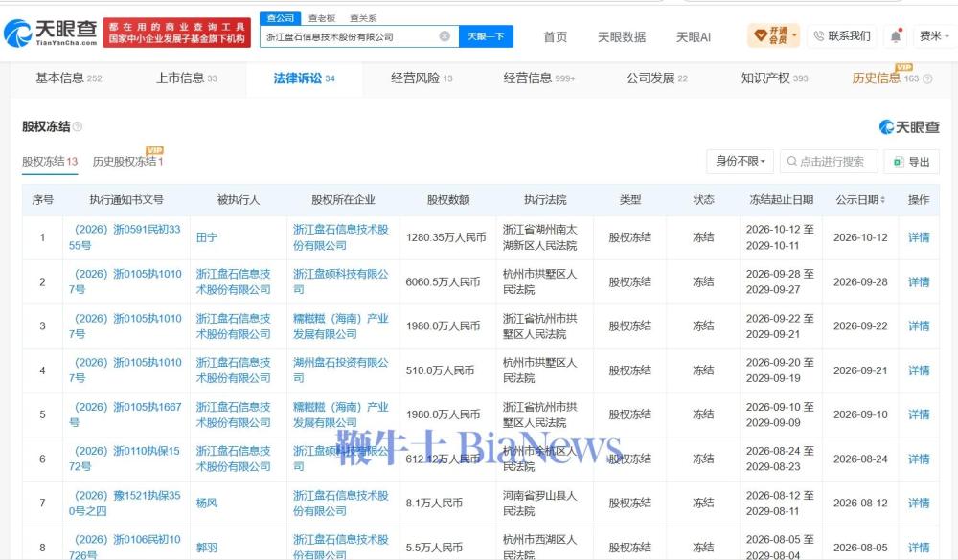Open 田宁 in the 被执行人 column
The image size is (958, 560).
[207, 237]
